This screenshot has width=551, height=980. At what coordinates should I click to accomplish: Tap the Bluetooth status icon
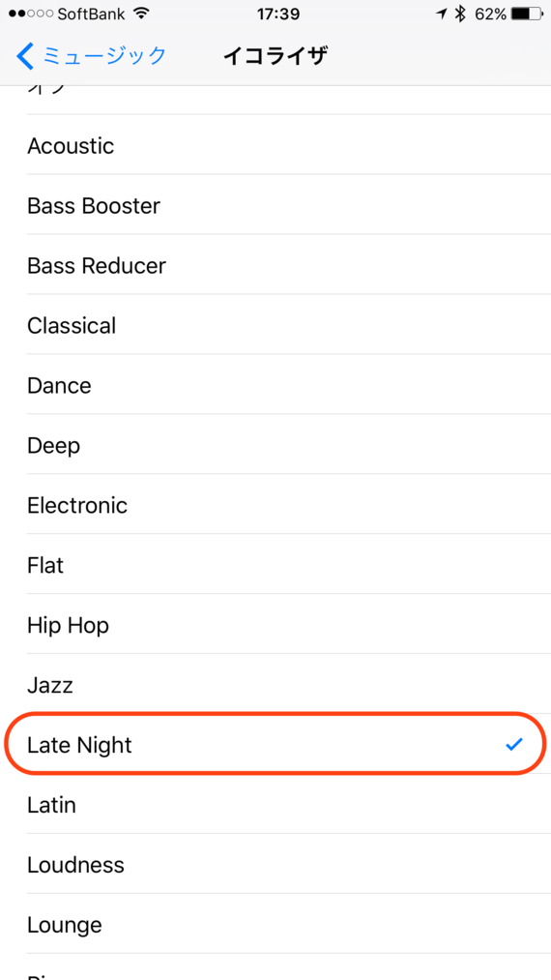point(460,14)
